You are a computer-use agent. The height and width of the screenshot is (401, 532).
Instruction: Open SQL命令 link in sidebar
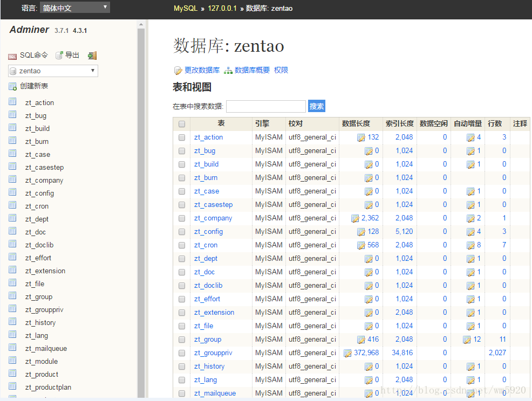(34, 56)
